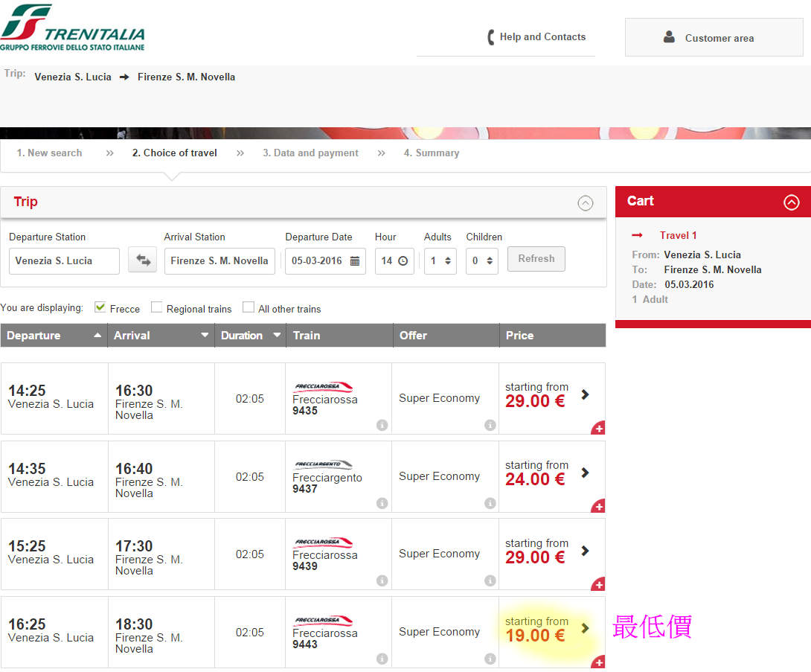Show offer info for the 14:35 train

coord(490,503)
